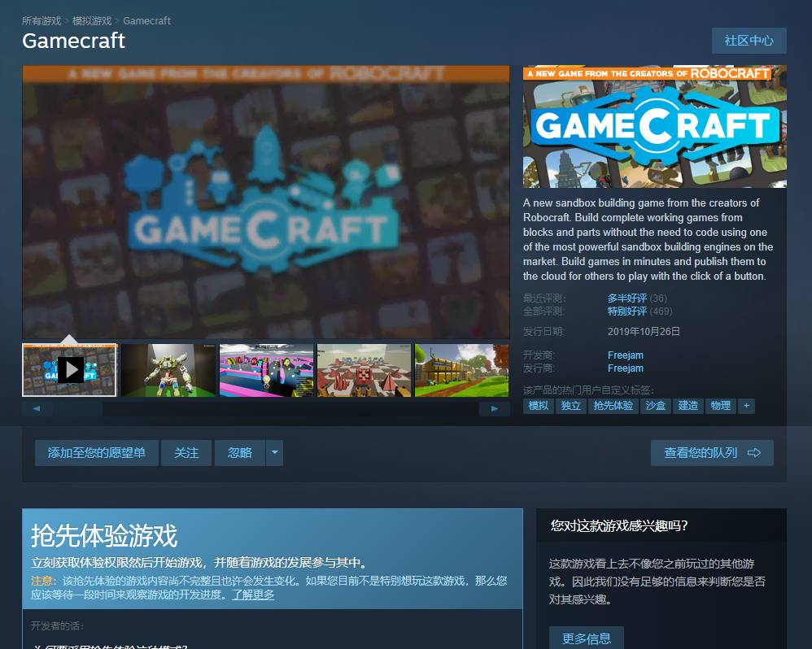Open publisher Freejam link
This screenshot has width=812, height=649.
626,368
